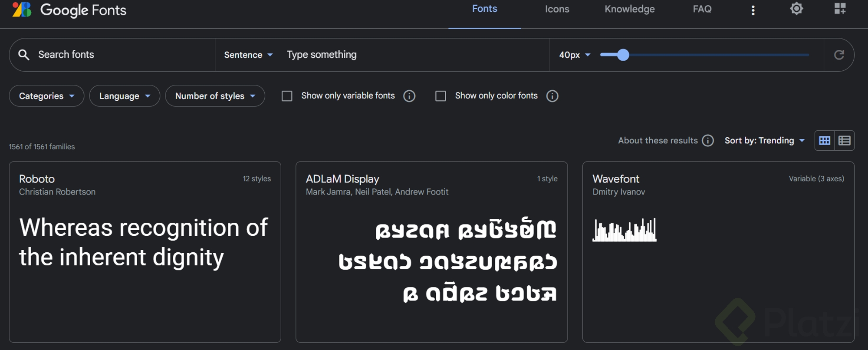This screenshot has width=868, height=350.
Task: Enable Show only color fonts checkbox
Action: click(x=441, y=96)
